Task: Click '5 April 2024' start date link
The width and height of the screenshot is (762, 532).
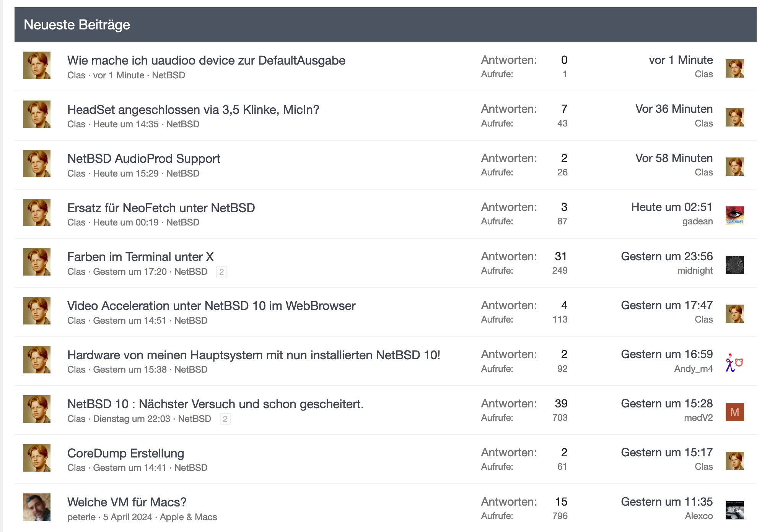Action: click(128, 517)
